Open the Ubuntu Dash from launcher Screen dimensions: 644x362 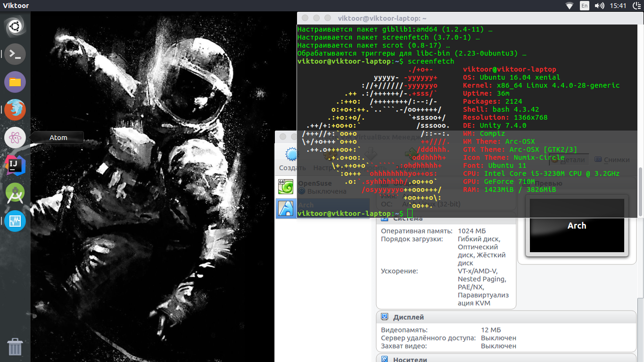tap(15, 26)
